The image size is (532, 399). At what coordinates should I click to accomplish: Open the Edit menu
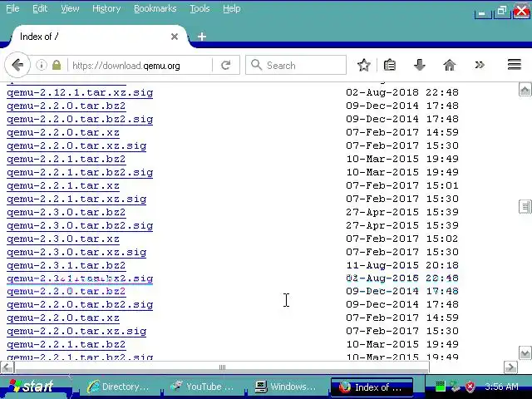(x=40, y=8)
